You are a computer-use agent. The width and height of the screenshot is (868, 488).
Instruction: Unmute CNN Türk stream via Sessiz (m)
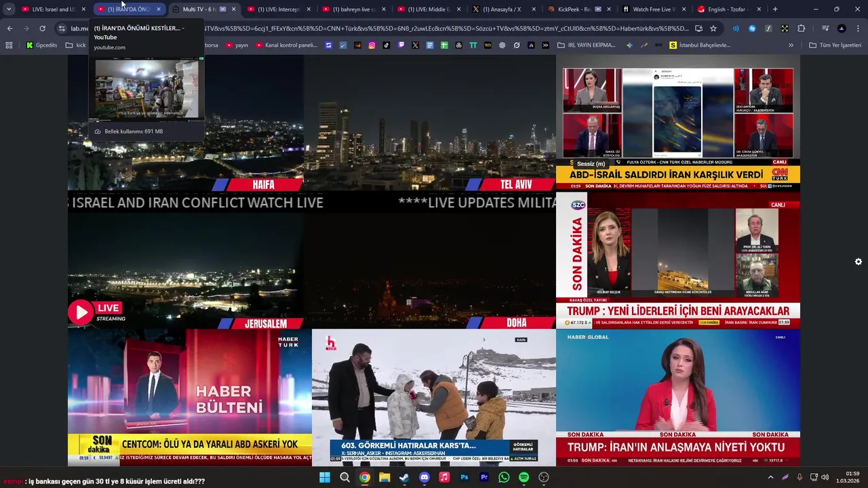point(591,164)
